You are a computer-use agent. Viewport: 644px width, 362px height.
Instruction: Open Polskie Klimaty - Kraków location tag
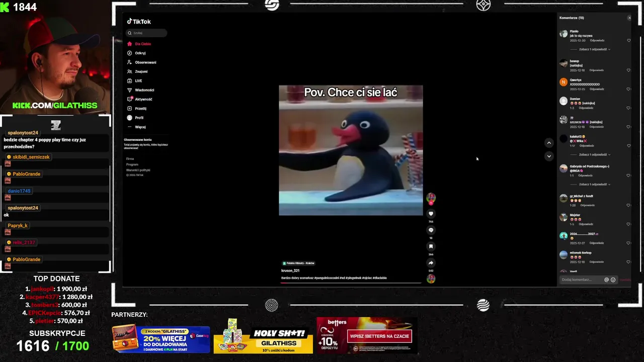tap(298, 263)
